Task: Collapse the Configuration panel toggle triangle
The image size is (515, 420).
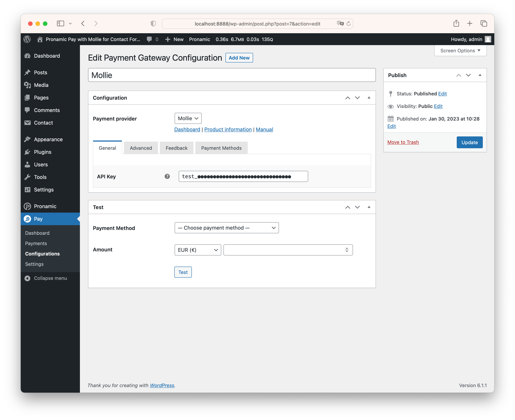Action: tap(369, 98)
